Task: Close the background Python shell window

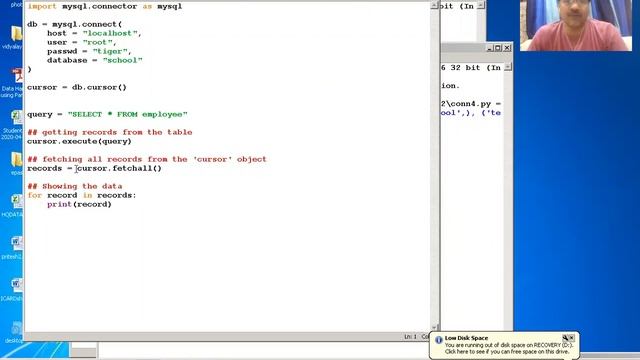Action: (507, 48)
